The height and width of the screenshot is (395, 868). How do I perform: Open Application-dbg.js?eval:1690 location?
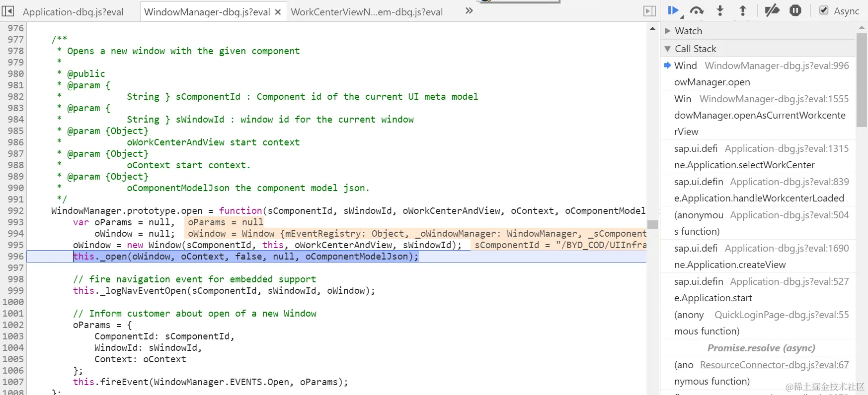(787, 248)
